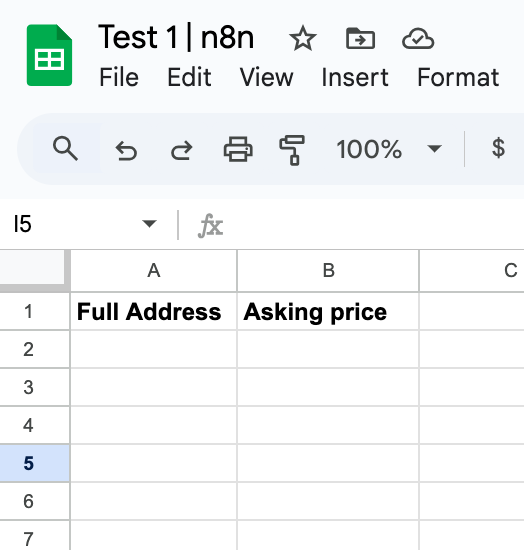Image resolution: width=524 pixels, height=550 pixels.
Task: Open the Insert menu
Action: pyautogui.click(x=355, y=77)
